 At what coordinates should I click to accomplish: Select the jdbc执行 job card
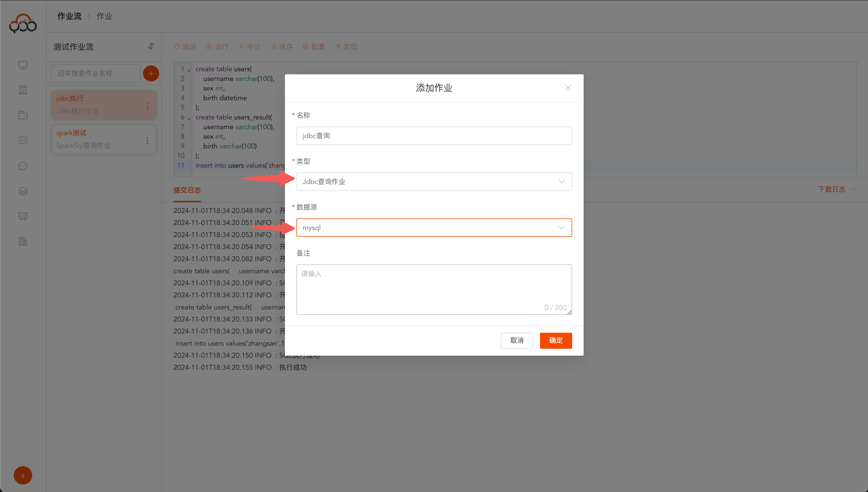coord(104,105)
